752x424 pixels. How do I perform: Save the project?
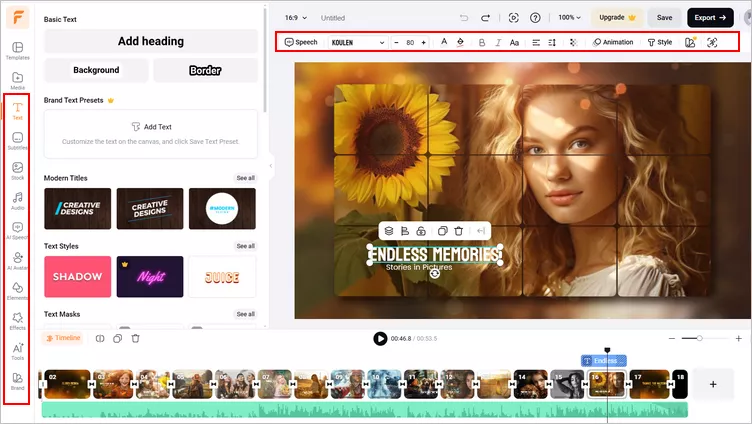pyautogui.click(x=664, y=18)
